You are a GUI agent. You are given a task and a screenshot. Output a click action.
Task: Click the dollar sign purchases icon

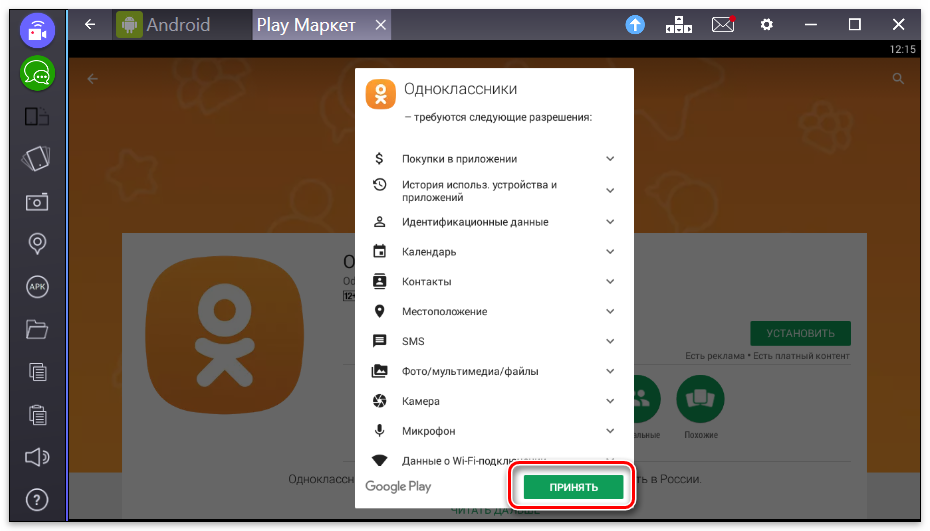click(x=379, y=158)
